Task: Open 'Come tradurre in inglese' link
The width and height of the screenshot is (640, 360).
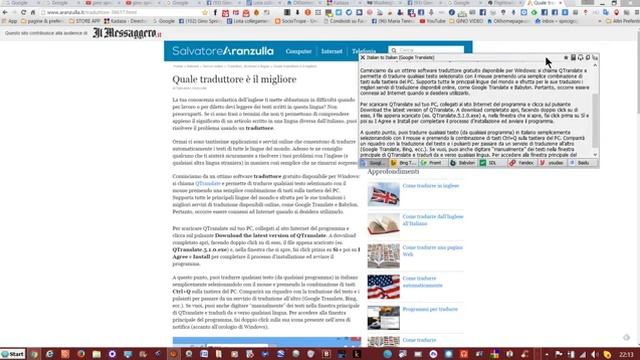Action: click(x=431, y=186)
